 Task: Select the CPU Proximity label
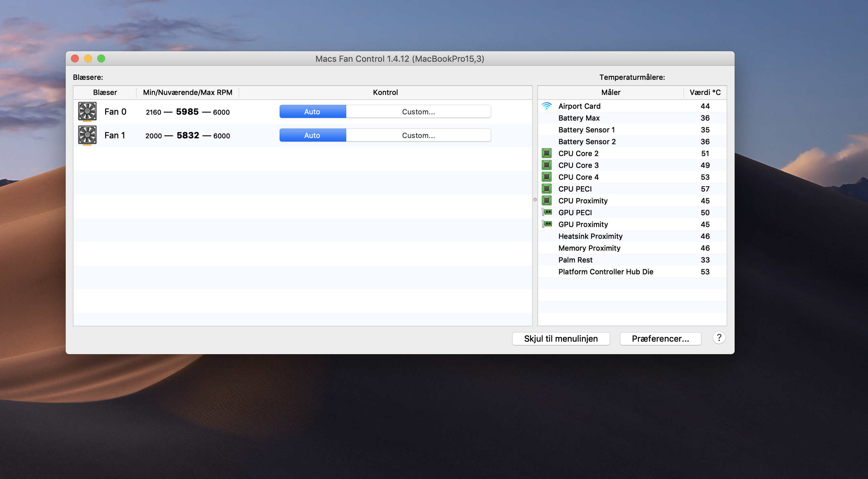pos(583,200)
